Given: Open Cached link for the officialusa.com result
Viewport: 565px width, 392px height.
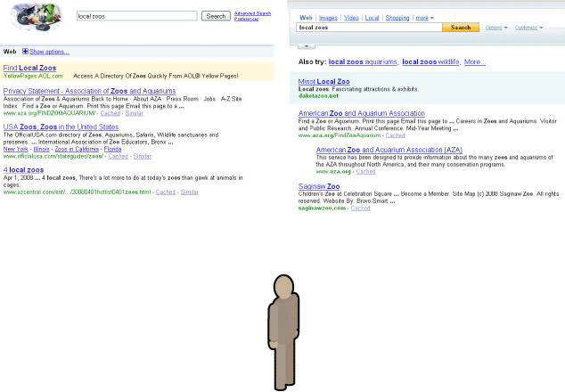Looking at the screenshot, I should coord(119,156).
